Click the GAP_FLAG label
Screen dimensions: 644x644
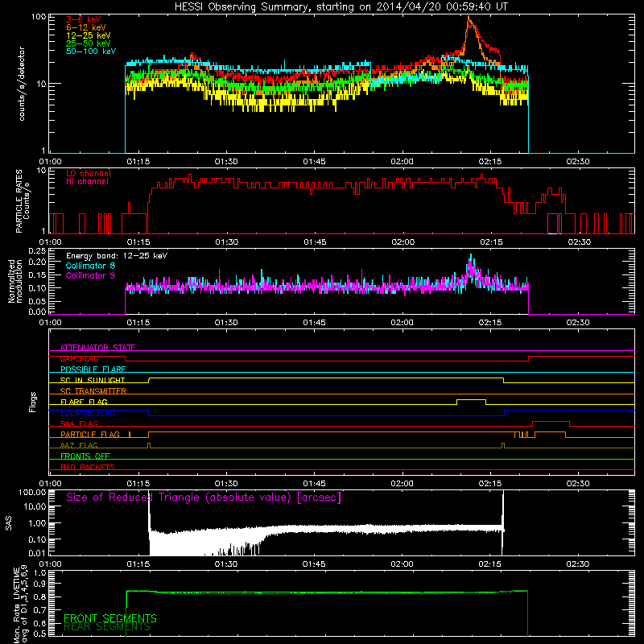(x=79, y=358)
